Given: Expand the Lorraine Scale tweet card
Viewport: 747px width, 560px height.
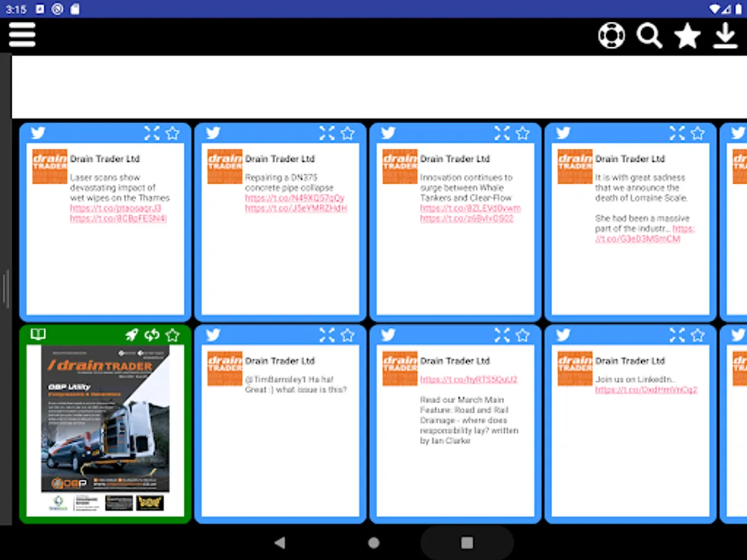Looking at the screenshot, I should pyautogui.click(x=677, y=133).
